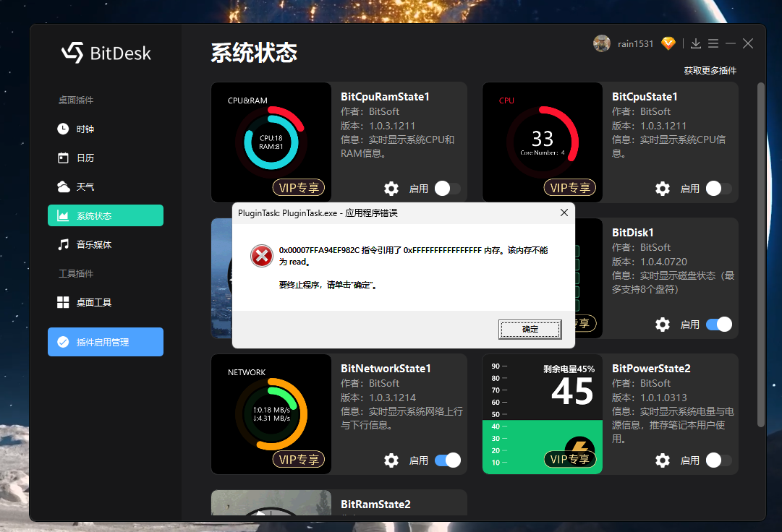This screenshot has width=782, height=532.
Task: Disable the BitNetworkState1 enable switch
Action: [447, 460]
